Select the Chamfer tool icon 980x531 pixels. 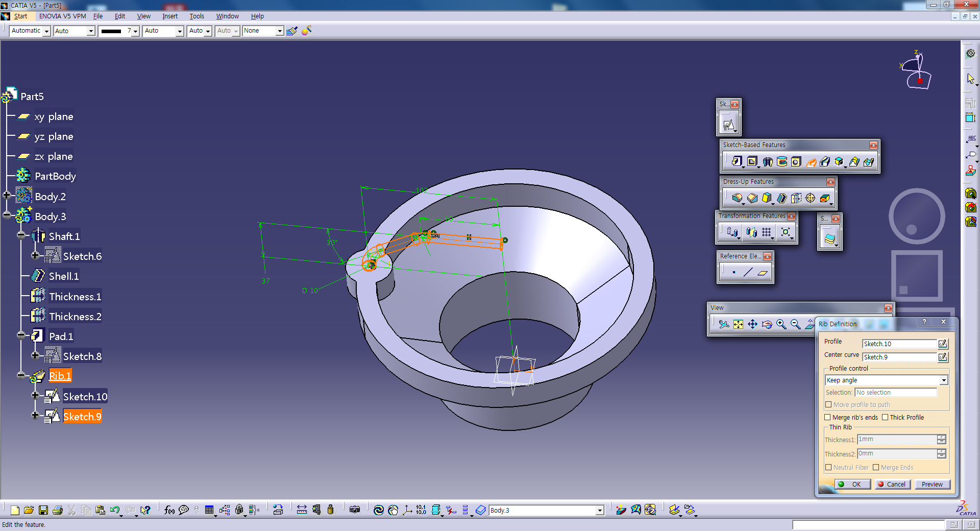pos(752,198)
